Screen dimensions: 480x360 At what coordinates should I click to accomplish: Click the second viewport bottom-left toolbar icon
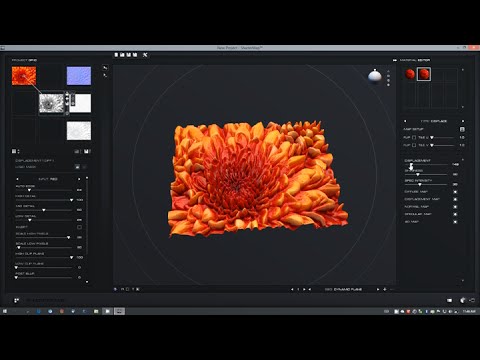pos(122,289)
